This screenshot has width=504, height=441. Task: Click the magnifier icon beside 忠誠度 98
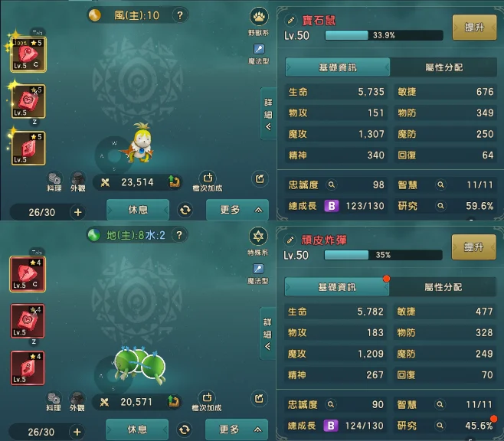332,185
